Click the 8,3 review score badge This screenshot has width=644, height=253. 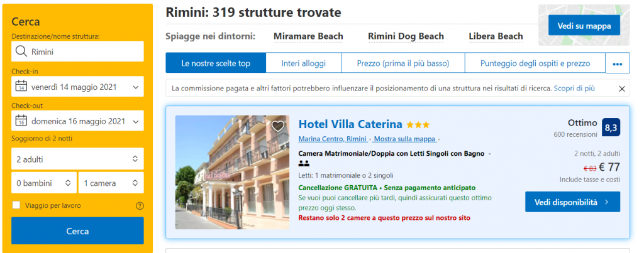611,127
